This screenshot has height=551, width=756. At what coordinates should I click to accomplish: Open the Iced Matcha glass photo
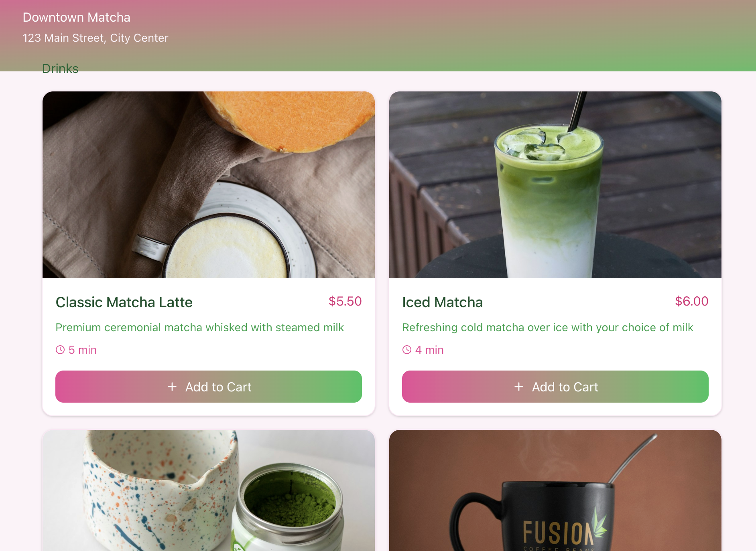point(555,185)
